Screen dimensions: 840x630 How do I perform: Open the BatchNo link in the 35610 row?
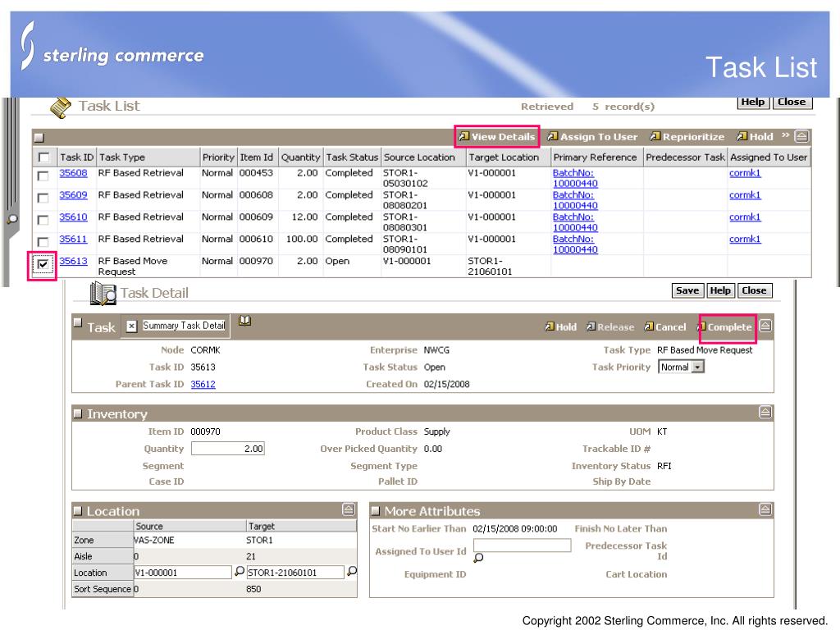[575, 222]
